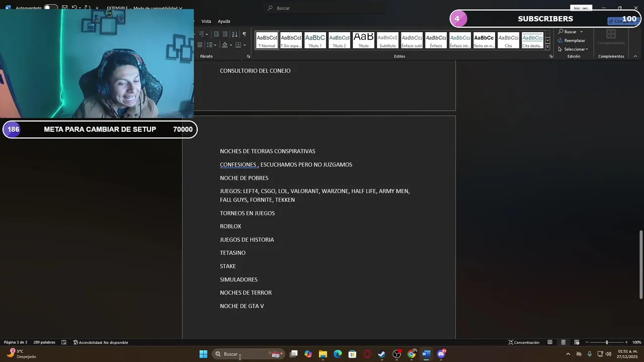644x362 pixels.
Task: Click the Save icon in title bar
Action: tap(64, 8)
